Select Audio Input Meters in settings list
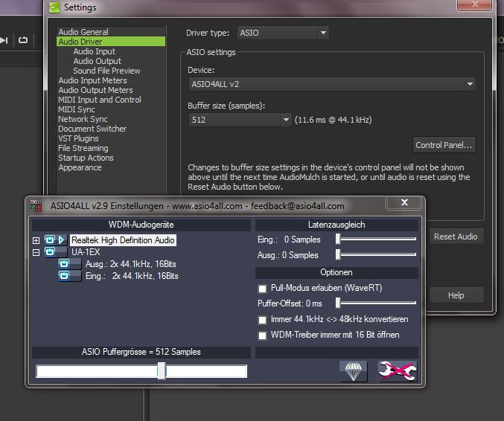This screenshot has width=504, height=421. coord(92,80)
